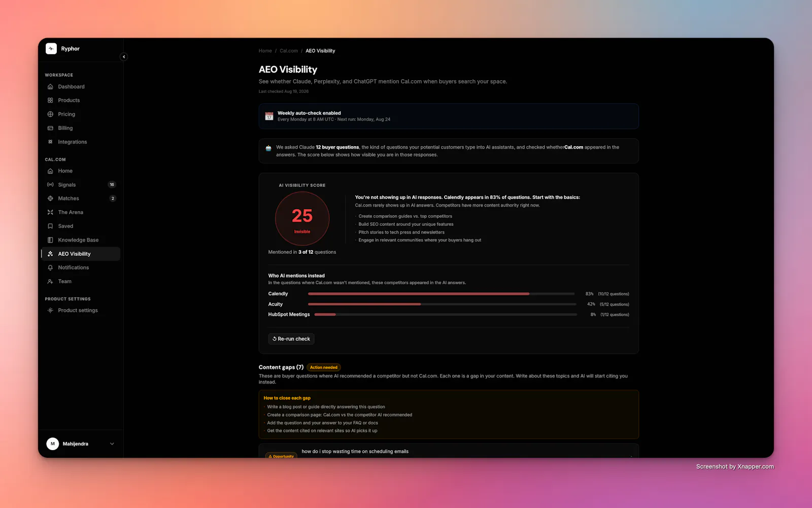Click the 'Content gaps (7)' heading
Image resolution: width=812 pixels, height=508 pixels.
[281, 367]
